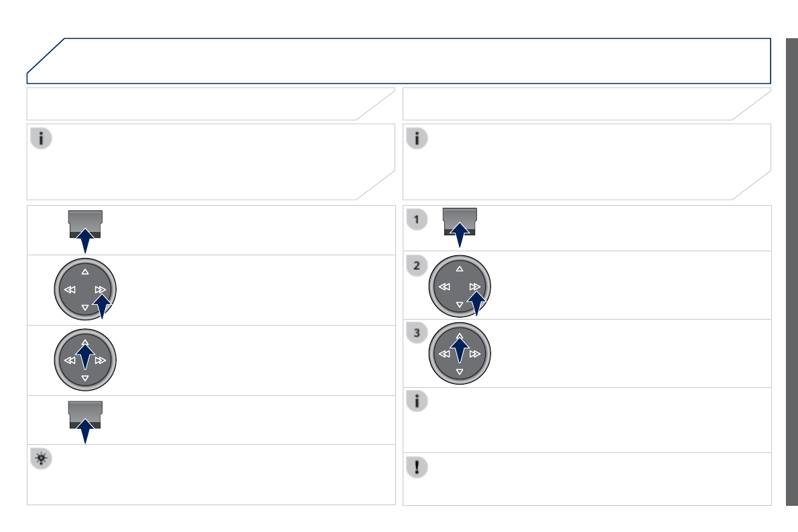Click the exclamation warning icon
This screenshot has height=532, width=798.
click(x=417, y=466)
